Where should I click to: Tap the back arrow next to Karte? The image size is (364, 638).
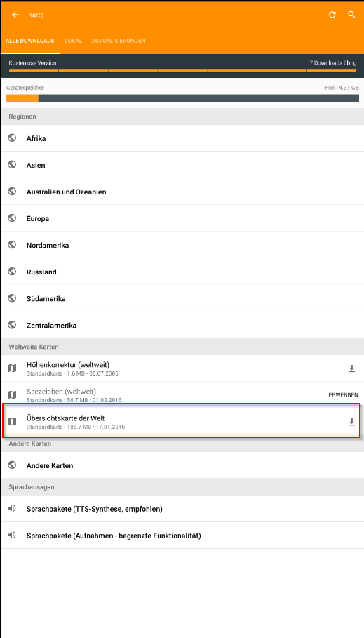tap(15, 15)
